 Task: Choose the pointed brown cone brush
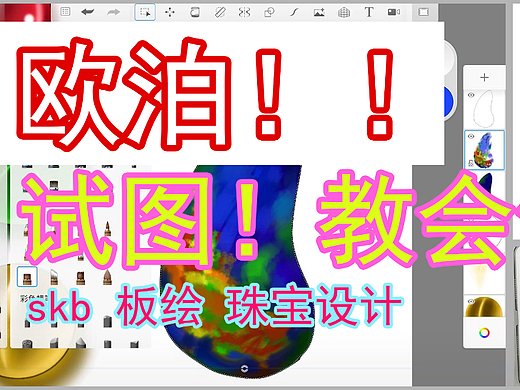point(107,277)
